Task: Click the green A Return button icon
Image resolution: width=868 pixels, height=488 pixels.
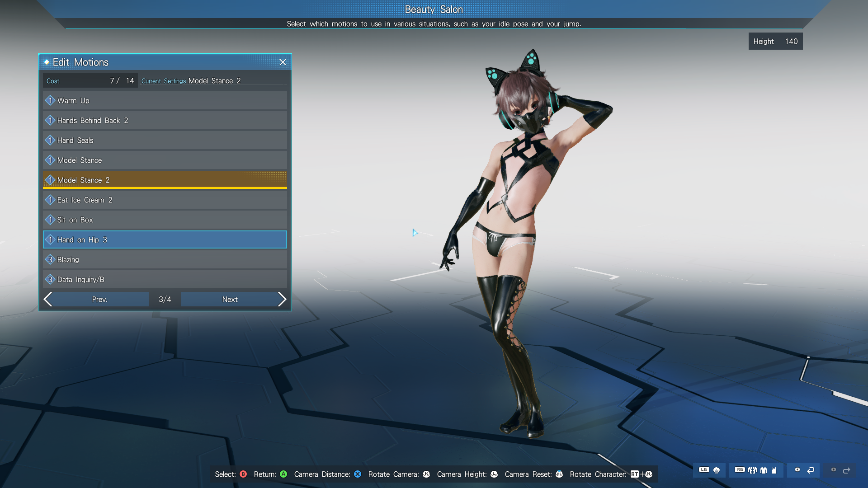Action: tap(283, 474)
